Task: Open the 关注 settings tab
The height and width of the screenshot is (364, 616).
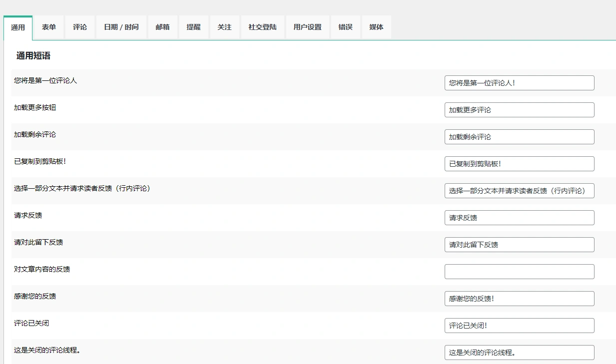Action: coord(224,27)
